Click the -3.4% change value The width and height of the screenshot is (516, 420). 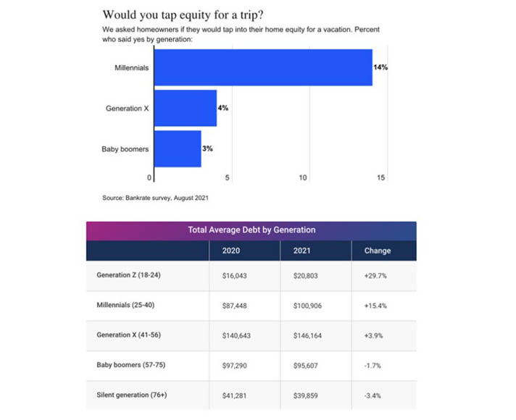click(x=373, y=395)
